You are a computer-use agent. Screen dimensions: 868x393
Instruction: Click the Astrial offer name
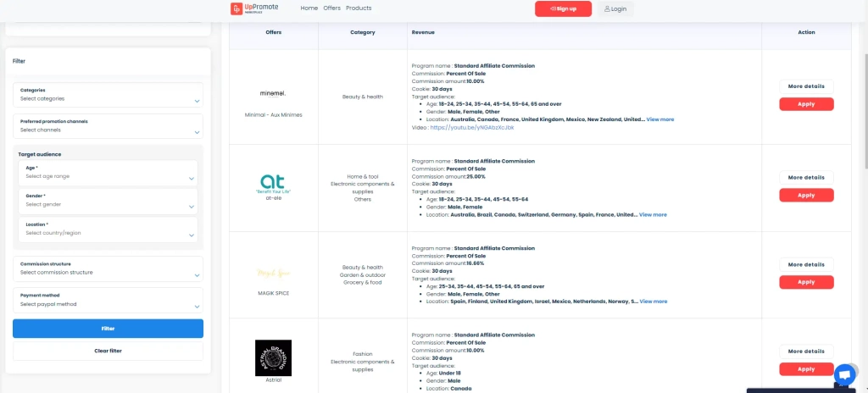click(x=274, y=379)
